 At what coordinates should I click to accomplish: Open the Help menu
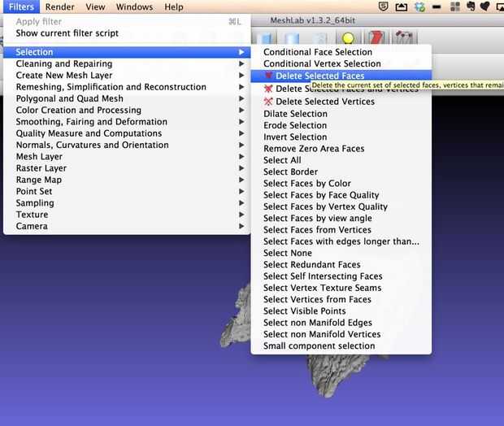tap(174, 7)
